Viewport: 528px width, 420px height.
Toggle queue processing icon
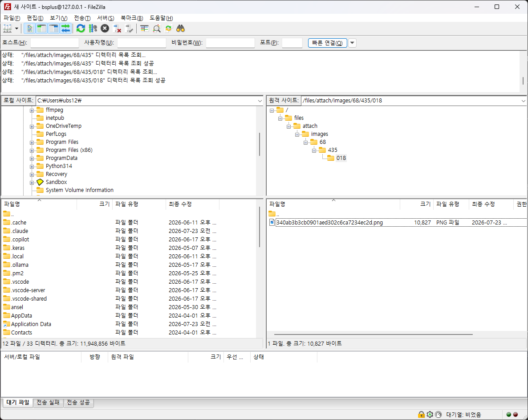[x=93, y=29]
